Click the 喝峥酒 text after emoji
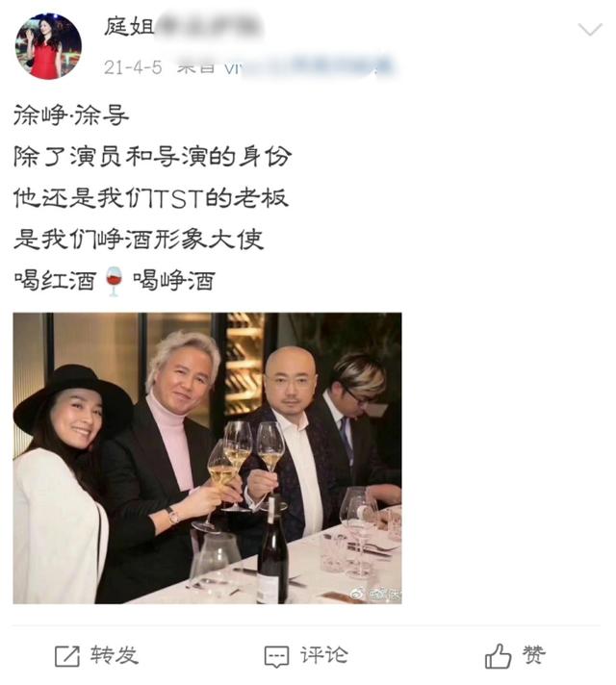The height and width of the screenshot is (685, 616). pyautogui.click(x=174, y=281)
